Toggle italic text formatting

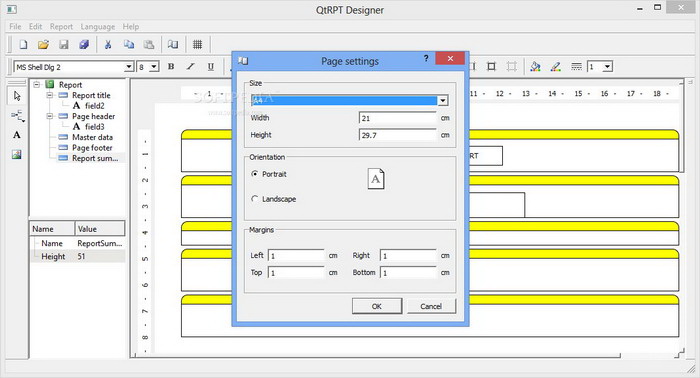[191, 66]
